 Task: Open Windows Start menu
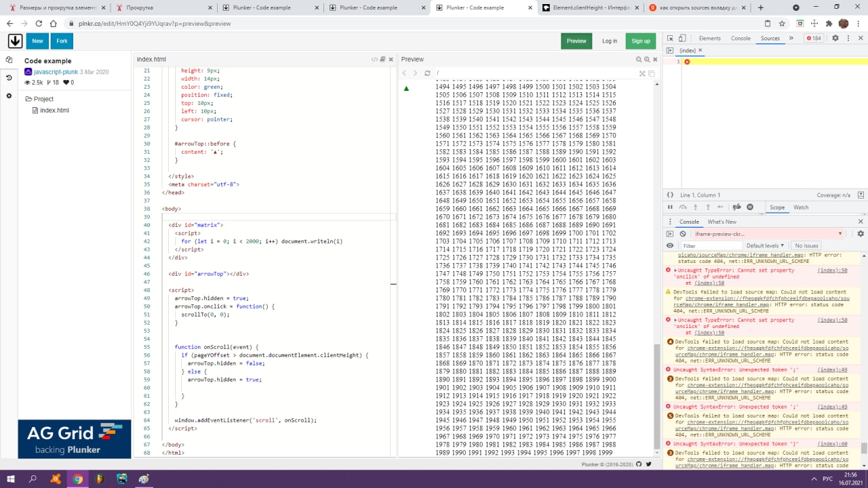[12, 479]
